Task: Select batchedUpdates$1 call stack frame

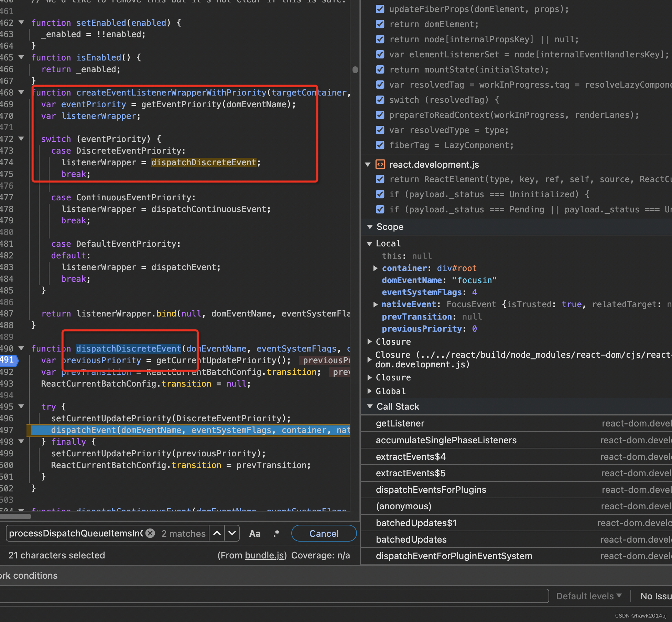Action: (416, 523)
